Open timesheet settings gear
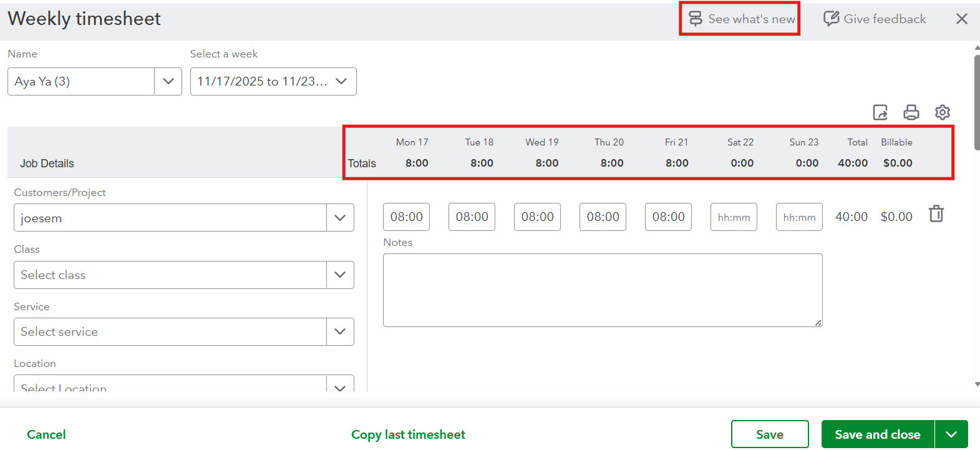980x450 pixels. tap(942, 112)
